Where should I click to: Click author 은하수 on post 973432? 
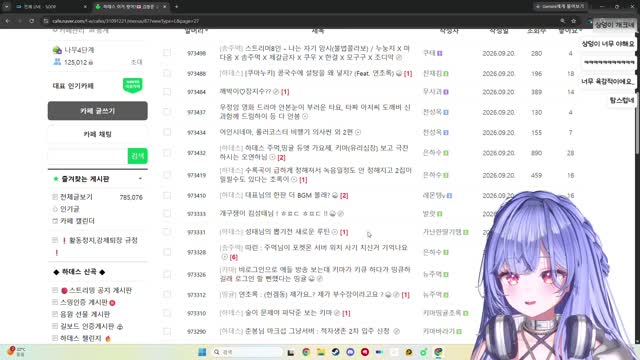432,153
